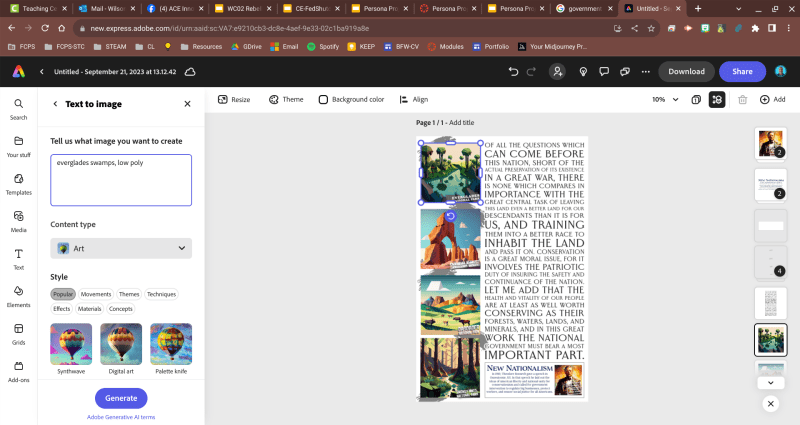This screenshot has height=425, width=800.
Task: Toggle the Techniques style filter chip
Action: pos(161,294)
